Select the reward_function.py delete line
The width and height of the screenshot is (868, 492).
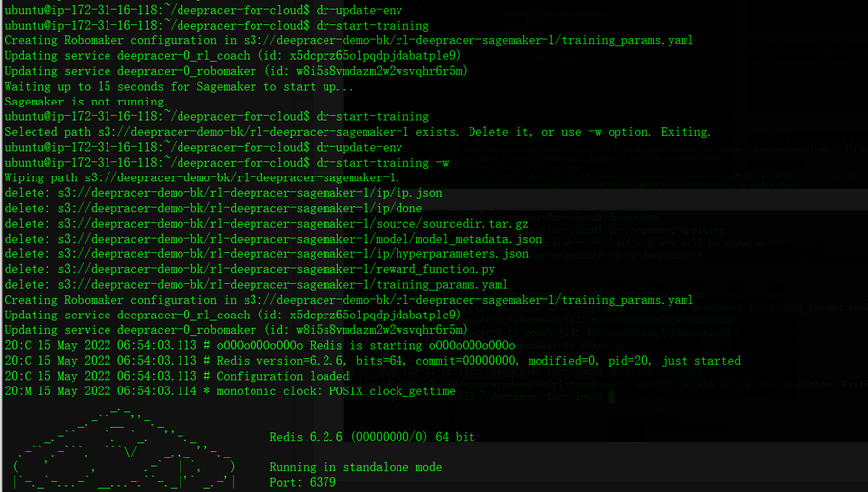(x=254, y=270)
